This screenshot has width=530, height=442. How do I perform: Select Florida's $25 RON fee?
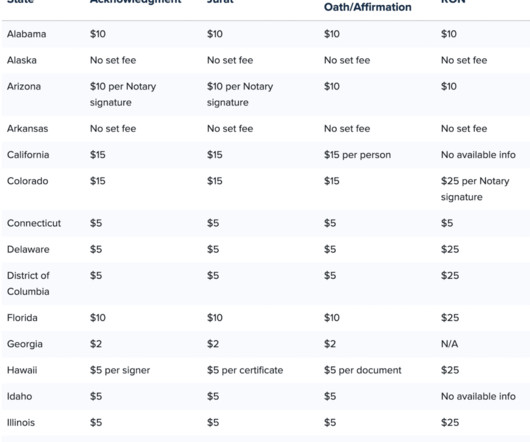click(x=450, y=318)
